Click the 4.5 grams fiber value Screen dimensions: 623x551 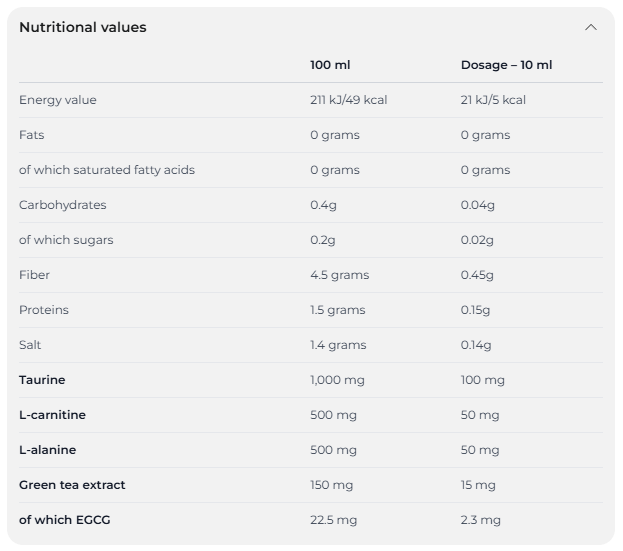tap(339, 275)
